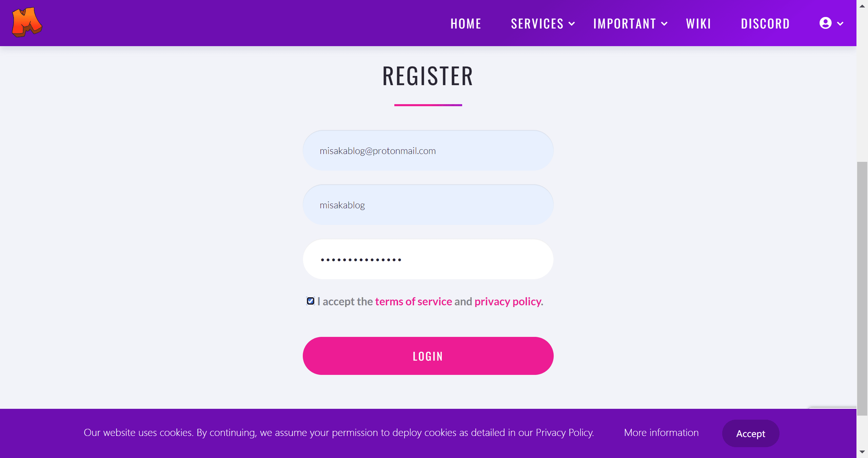Click the username field containing misakablog
The image size is (868, 458).
[x=428, y=205]
